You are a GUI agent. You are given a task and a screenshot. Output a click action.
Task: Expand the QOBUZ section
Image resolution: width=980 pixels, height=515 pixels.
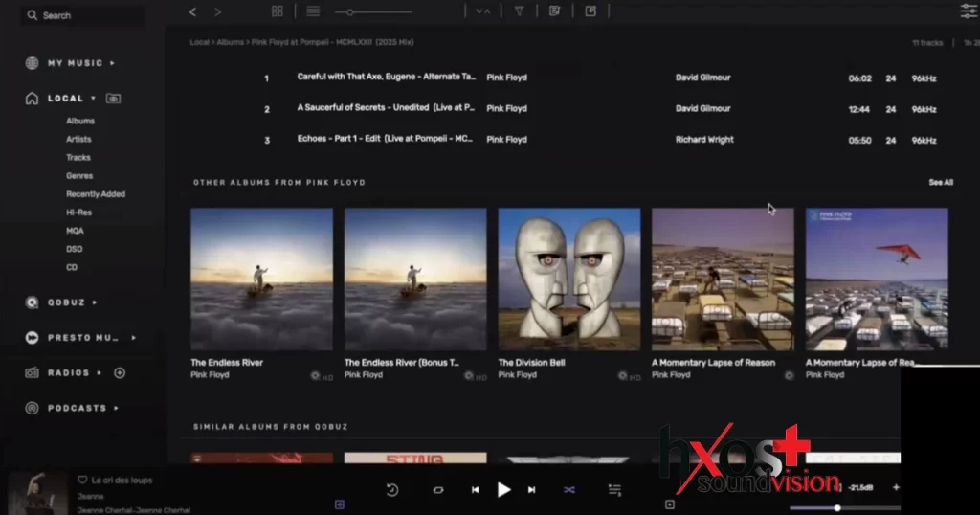(x=95, y=302)
